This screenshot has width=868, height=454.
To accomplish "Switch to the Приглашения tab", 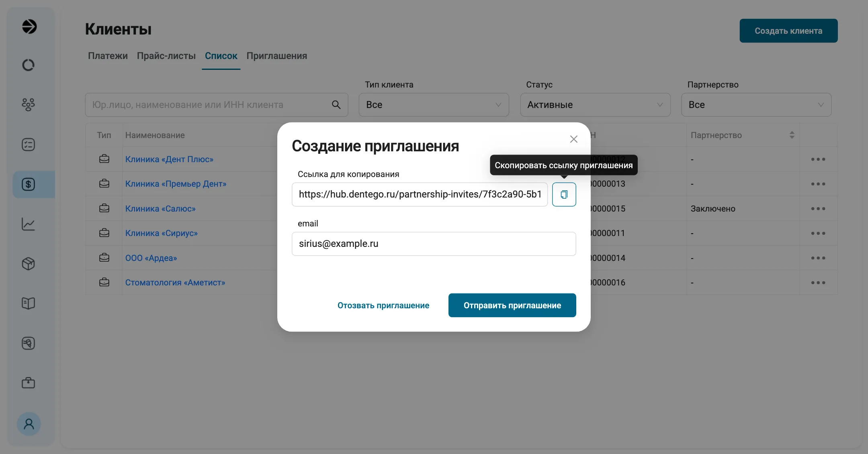I will pyautogui.click(x=276, y=56).
